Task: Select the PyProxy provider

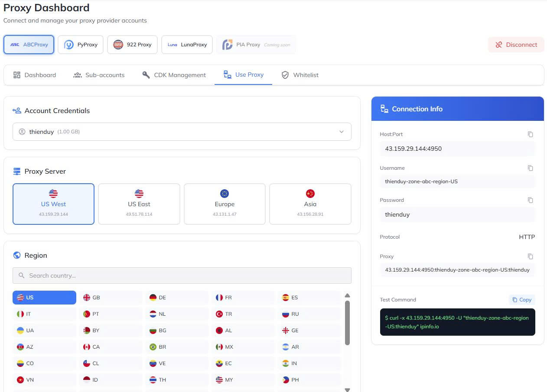Action: (x=81, y=45)
